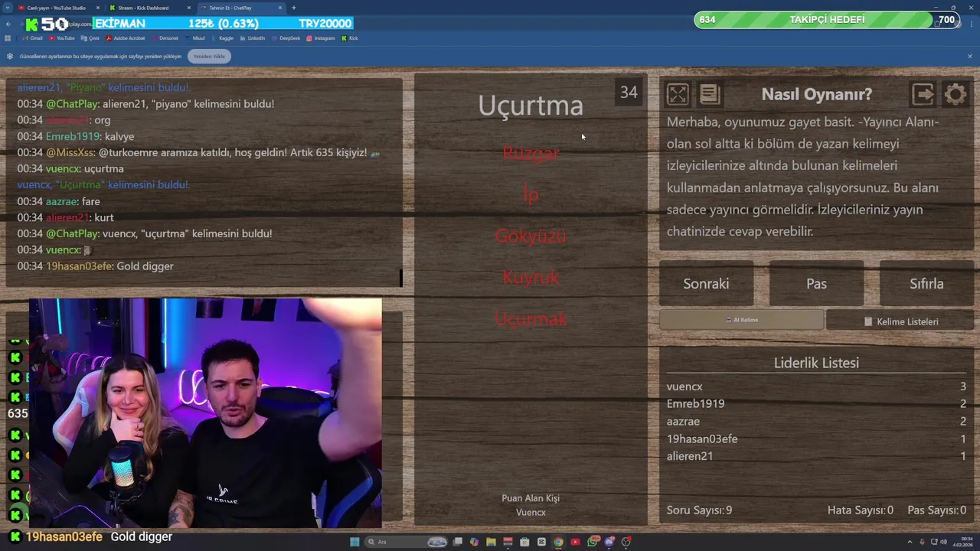Open File Explorer from the taskbar
Screen dimensions: 980x551
point(491,542)
